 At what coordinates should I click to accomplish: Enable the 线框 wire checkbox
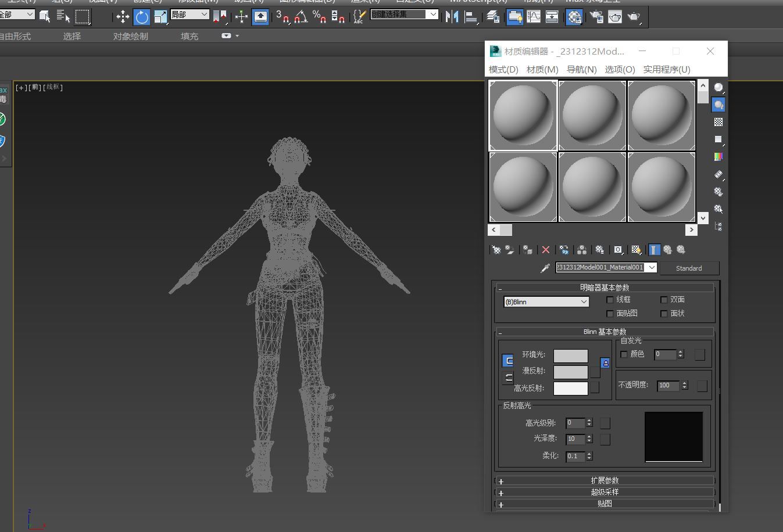point(610,300)
